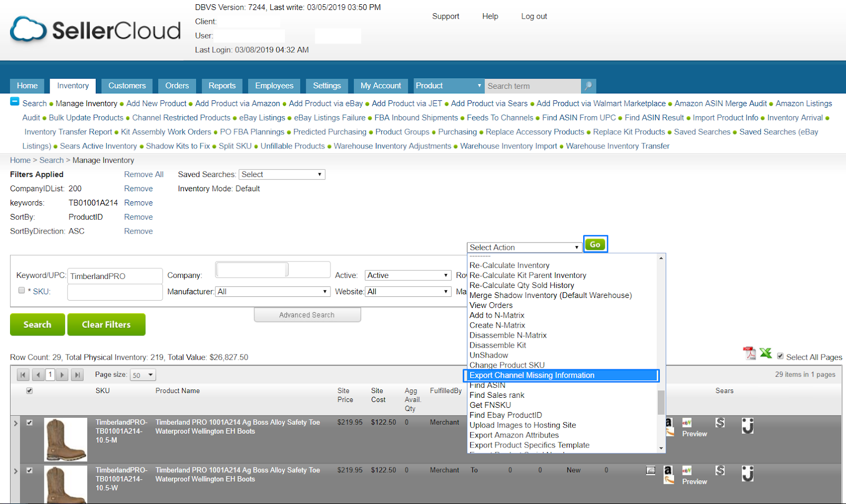
Task: Click Remove All filters link
Action: (x=144, y=174)
